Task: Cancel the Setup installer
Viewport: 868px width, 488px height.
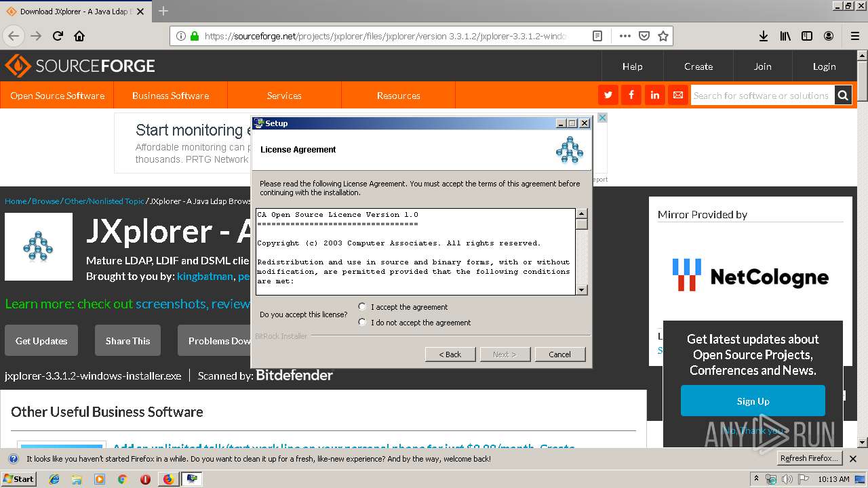Action: pyautogui.click(x=559, y=354)
